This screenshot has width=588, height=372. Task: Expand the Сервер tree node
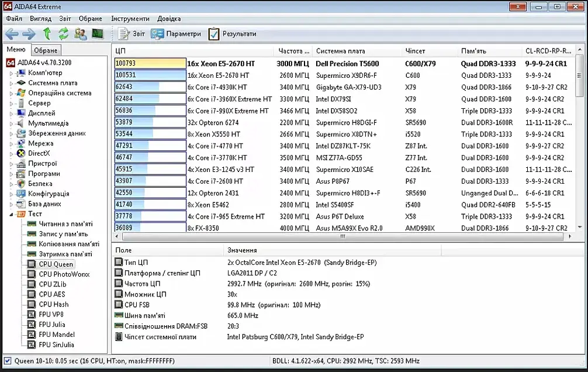(x=11, y=103)
